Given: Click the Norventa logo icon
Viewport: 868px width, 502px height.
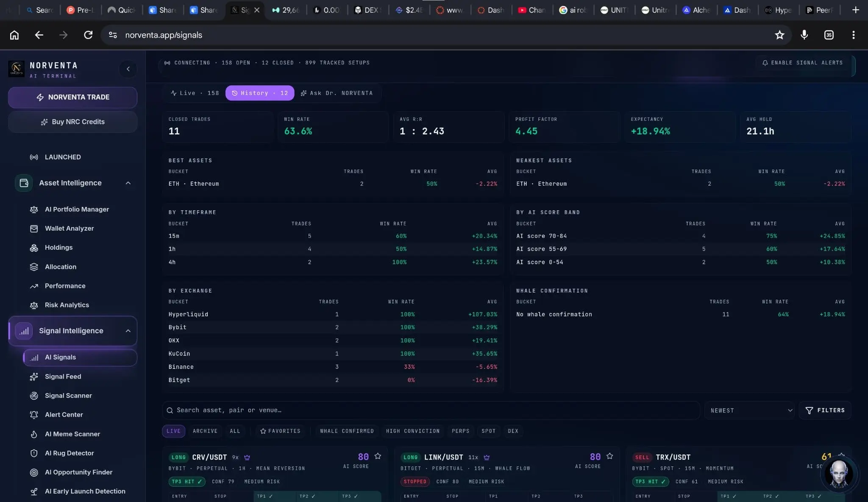Looking at the screenshot, I should (17, 68).
